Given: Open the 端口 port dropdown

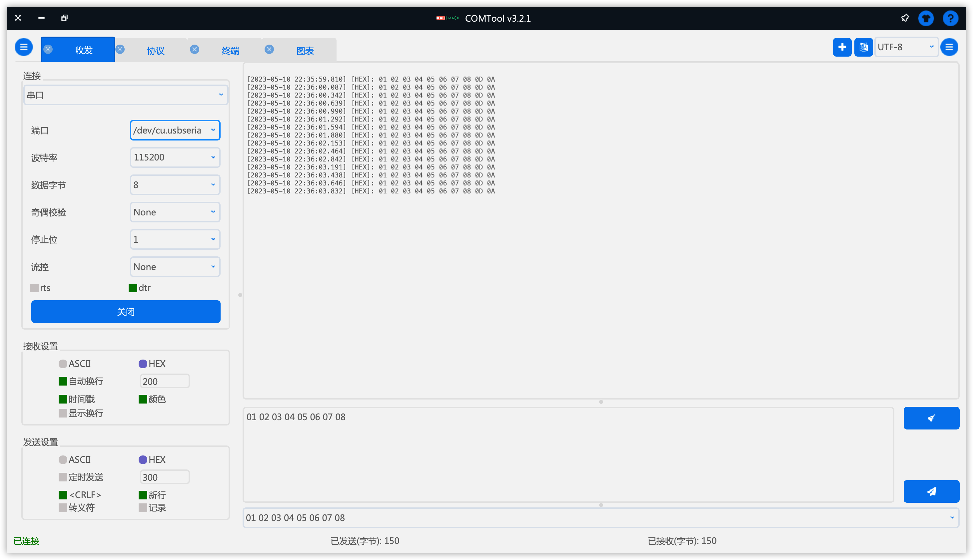Looking at the screenshot, I should [175, 130].
